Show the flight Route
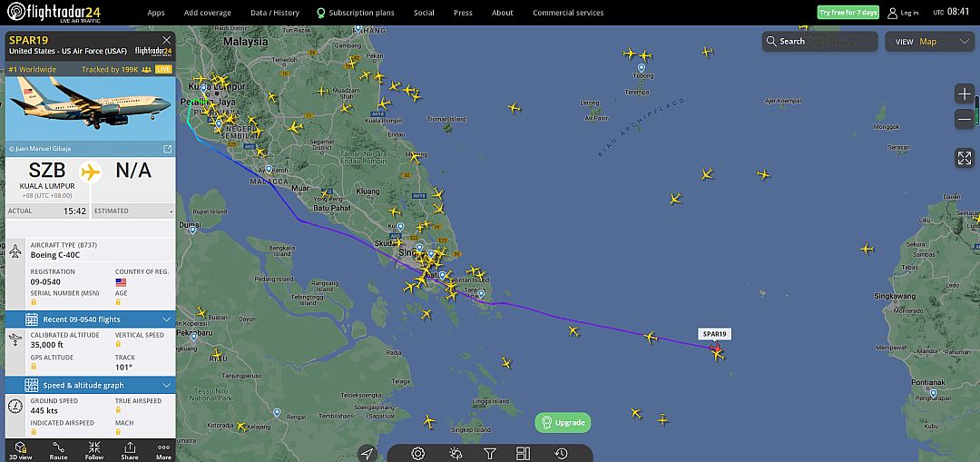Viewport: 980px width, 462px height. pos(58,450)
